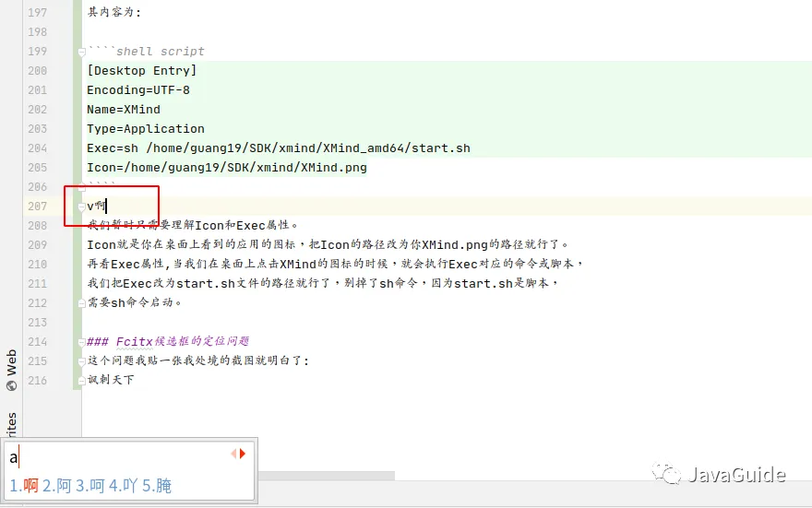
Task: Open the Web tool window tab
Action: point(11,370)
